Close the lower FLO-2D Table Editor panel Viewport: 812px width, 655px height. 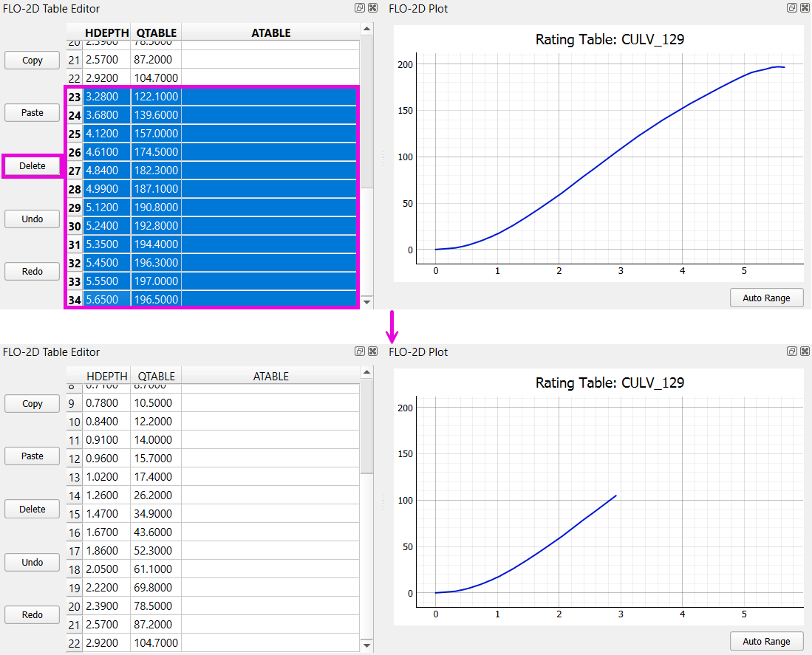(370, 351)
